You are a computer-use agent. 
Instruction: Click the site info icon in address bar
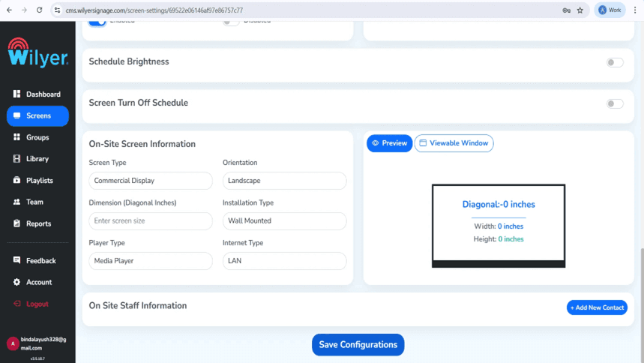(x=58, y=10)
